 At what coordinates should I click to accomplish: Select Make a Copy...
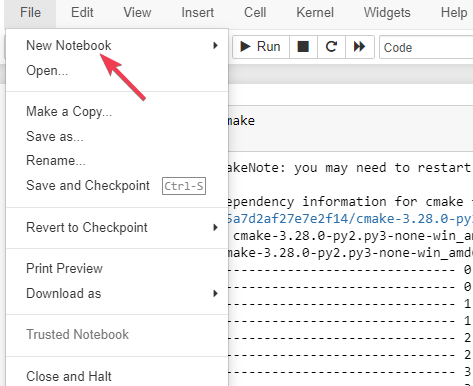117,112
